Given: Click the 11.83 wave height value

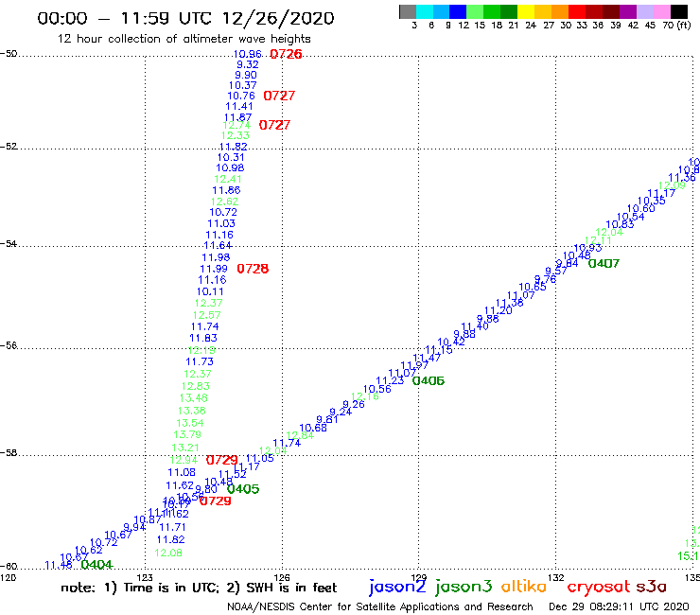Looking at the screenshot, I should (x=203, y=338).
